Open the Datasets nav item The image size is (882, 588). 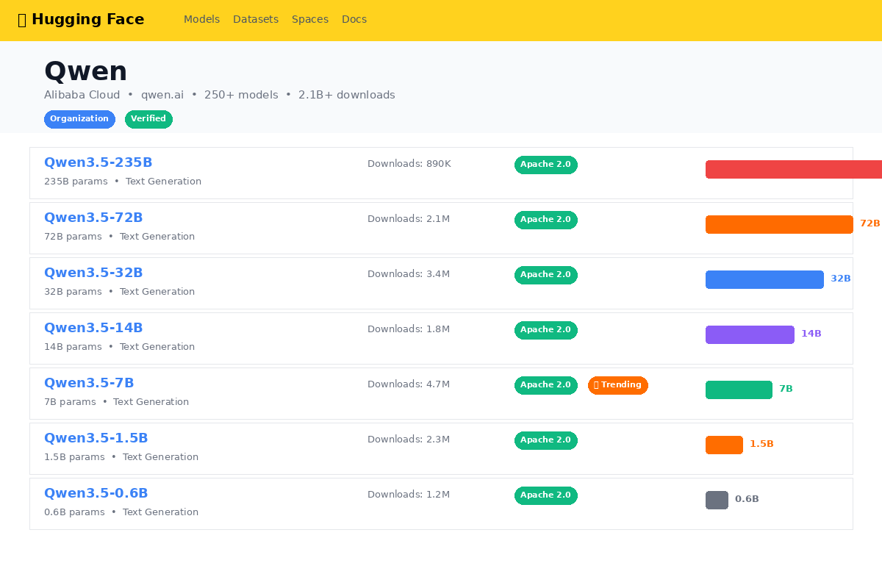255,20
